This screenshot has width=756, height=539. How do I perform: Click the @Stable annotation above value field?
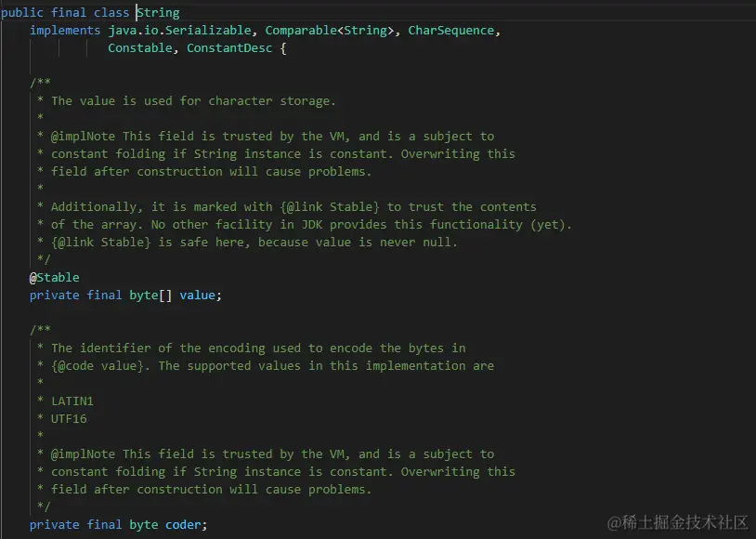tap(55, 278)
